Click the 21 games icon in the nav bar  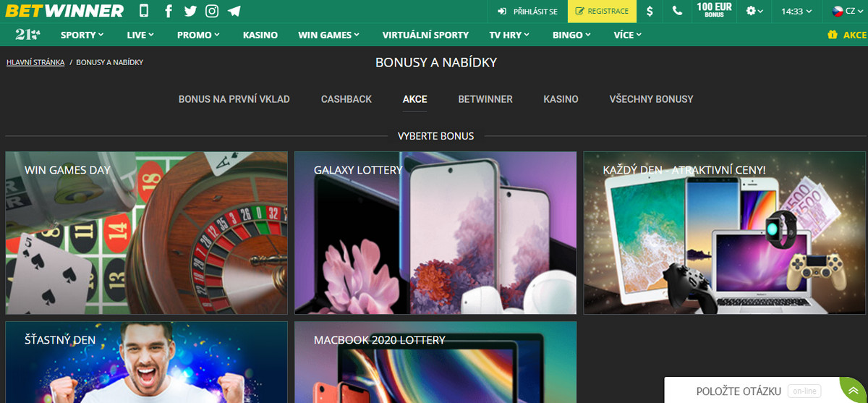(x=29, y=34)
